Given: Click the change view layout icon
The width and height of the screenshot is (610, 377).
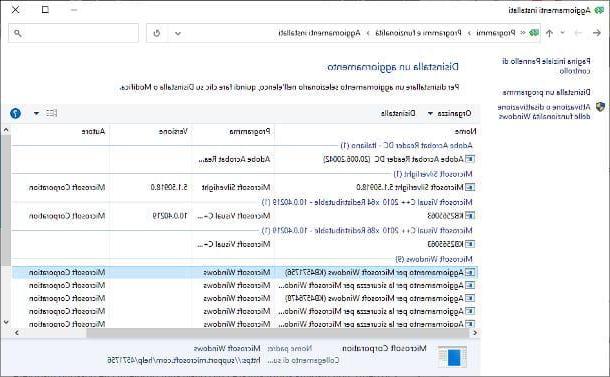Looking at the screenshot, I should tap(51, 113).
